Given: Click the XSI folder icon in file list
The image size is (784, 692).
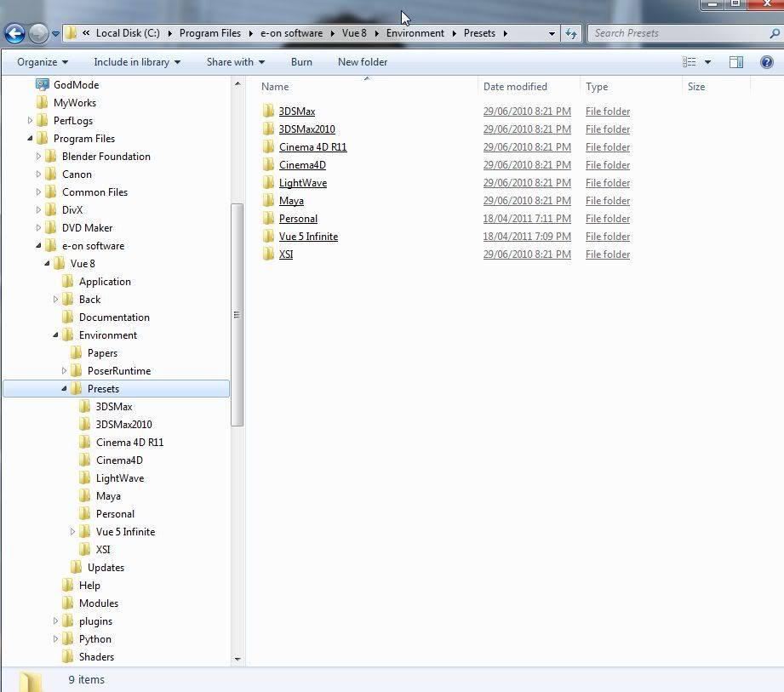Looking at the screenshot, I should 268,254.
